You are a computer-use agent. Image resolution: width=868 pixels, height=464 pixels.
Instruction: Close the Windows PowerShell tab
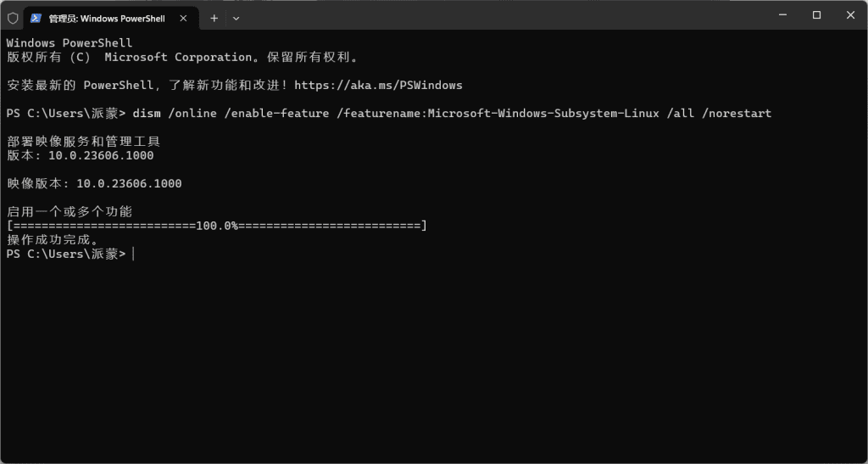coord(183,19)
